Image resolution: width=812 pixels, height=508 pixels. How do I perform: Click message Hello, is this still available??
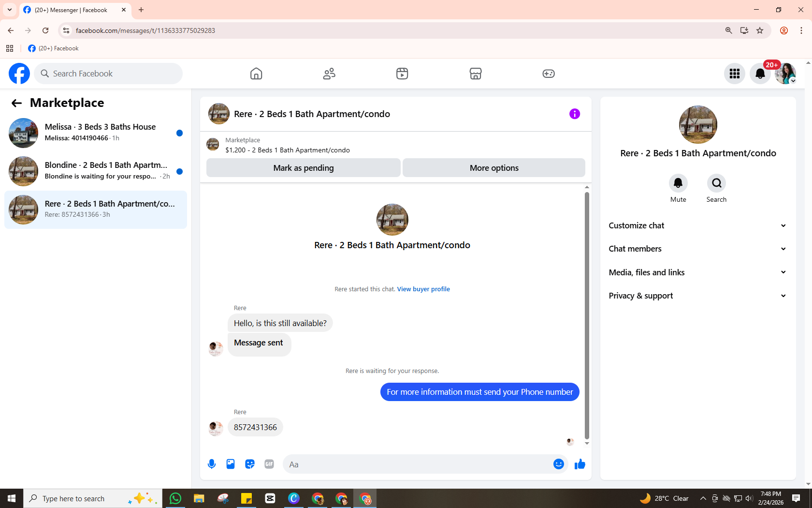click(280, 323)
